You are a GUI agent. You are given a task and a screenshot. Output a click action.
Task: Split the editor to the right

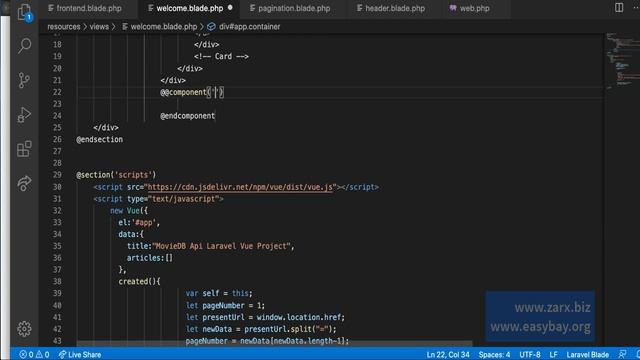pos(619,8)
